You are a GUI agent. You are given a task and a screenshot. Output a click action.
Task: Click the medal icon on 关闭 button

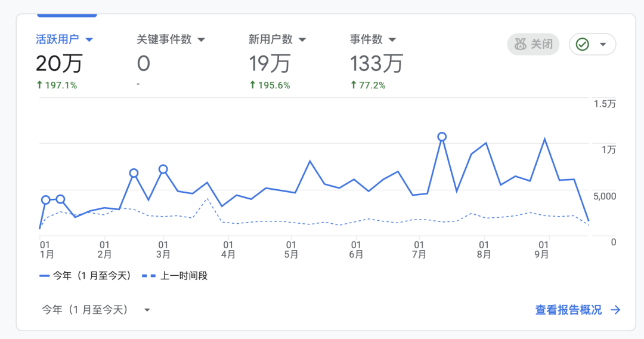tap(521, 44)
